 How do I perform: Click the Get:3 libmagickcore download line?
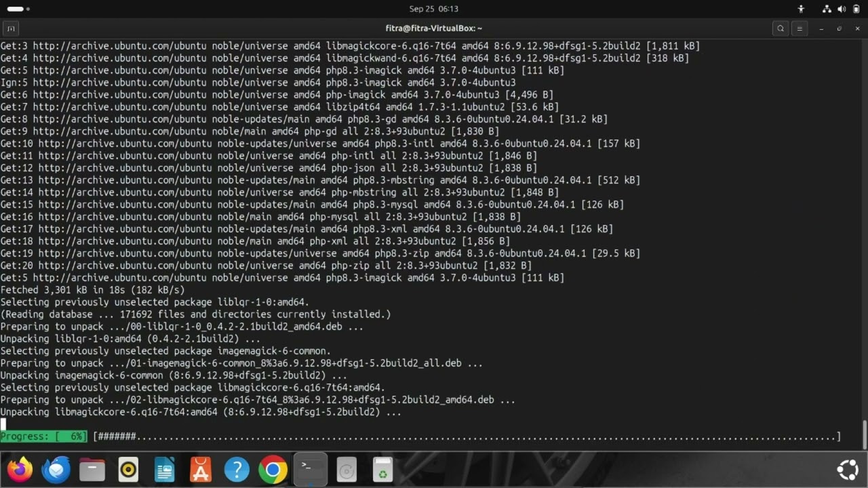[350, 46]
